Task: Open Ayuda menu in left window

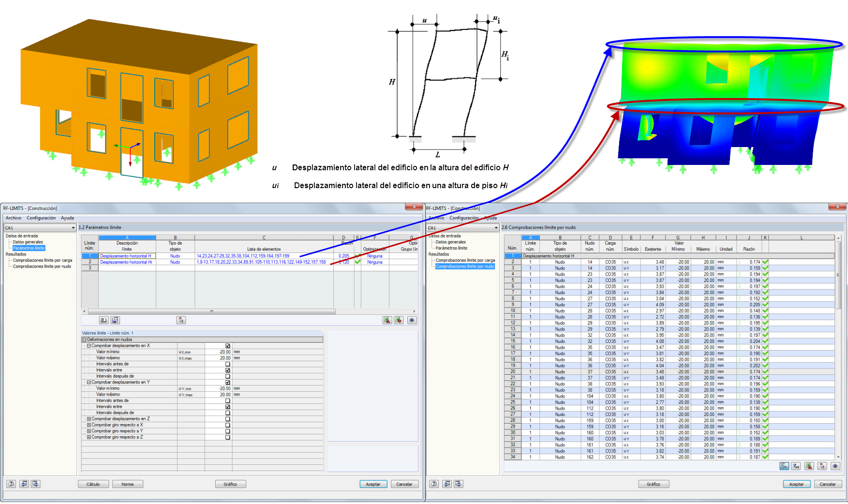Action: point(67,218)
